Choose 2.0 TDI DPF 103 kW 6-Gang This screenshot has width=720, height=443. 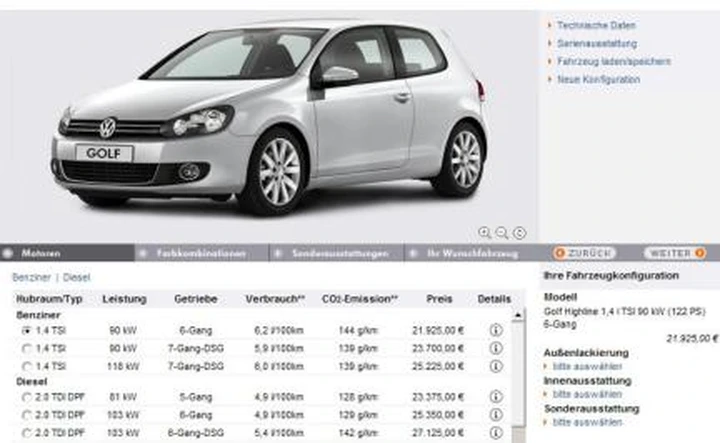pos(27,415)
